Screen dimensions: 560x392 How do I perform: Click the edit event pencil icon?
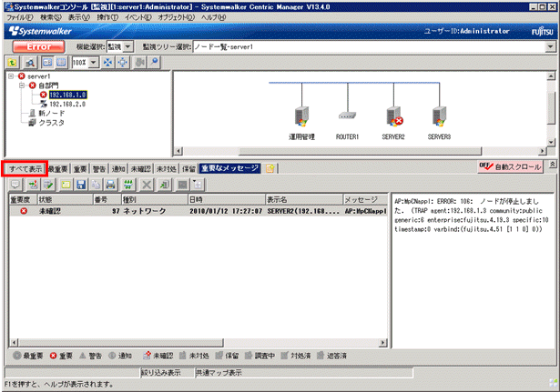pos(48,185)
